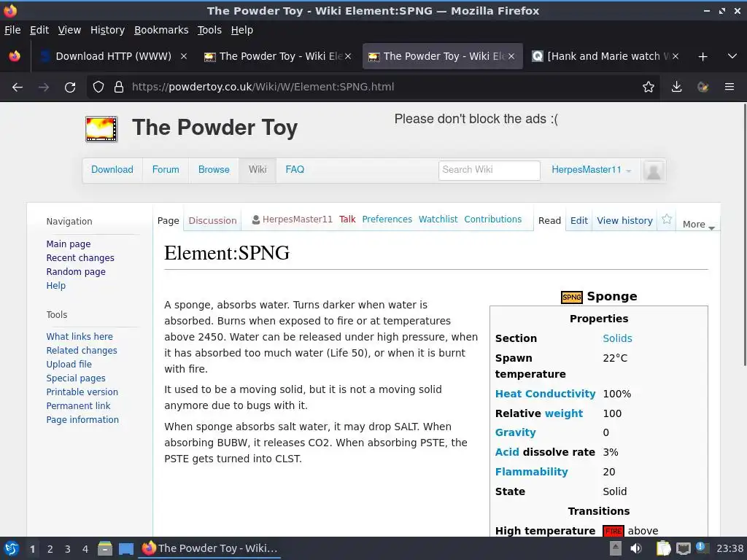This screenshot has height=560, width=747.
Task: Go back with the browser back arrow
Action: coord(18,87)
